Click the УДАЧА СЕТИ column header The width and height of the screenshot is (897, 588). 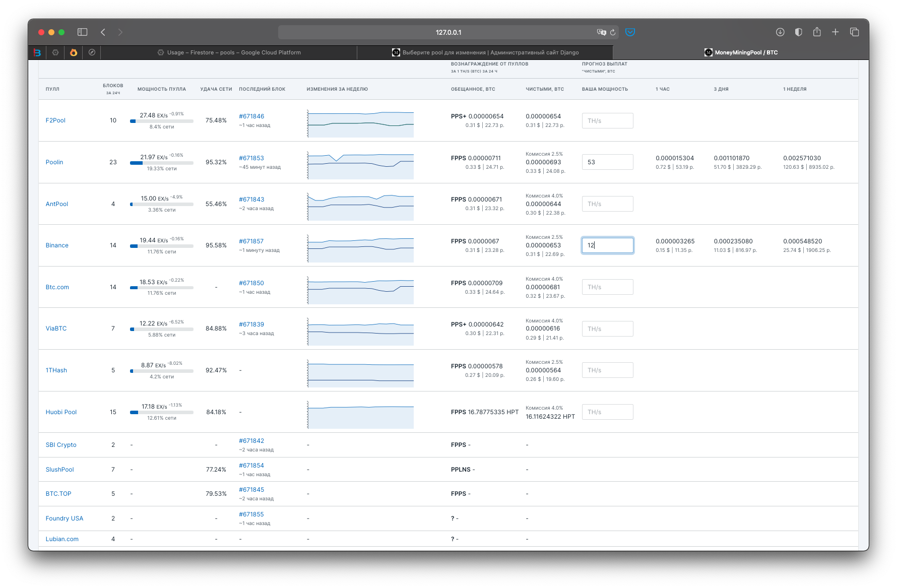point(216,89)
